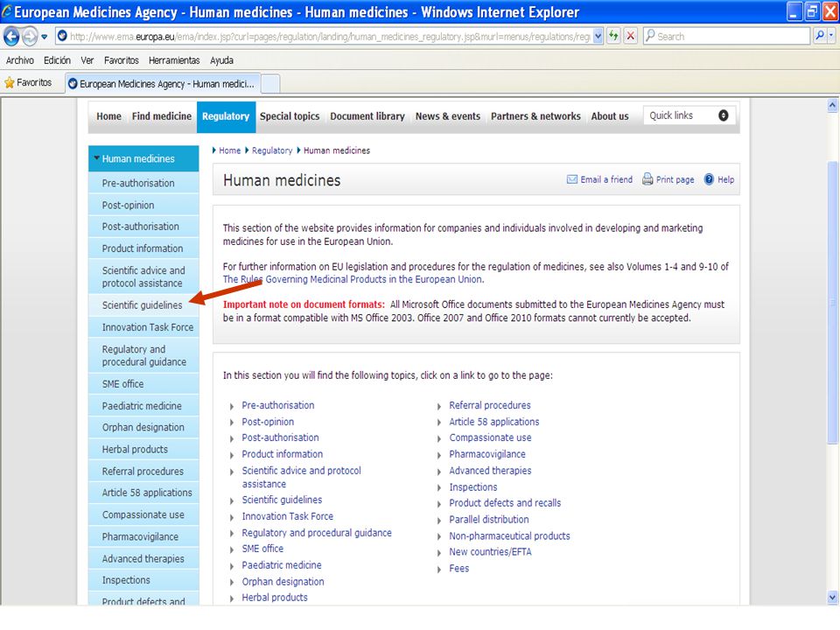Click the vertical scrollbar down arrow

(x=832, y=597)
